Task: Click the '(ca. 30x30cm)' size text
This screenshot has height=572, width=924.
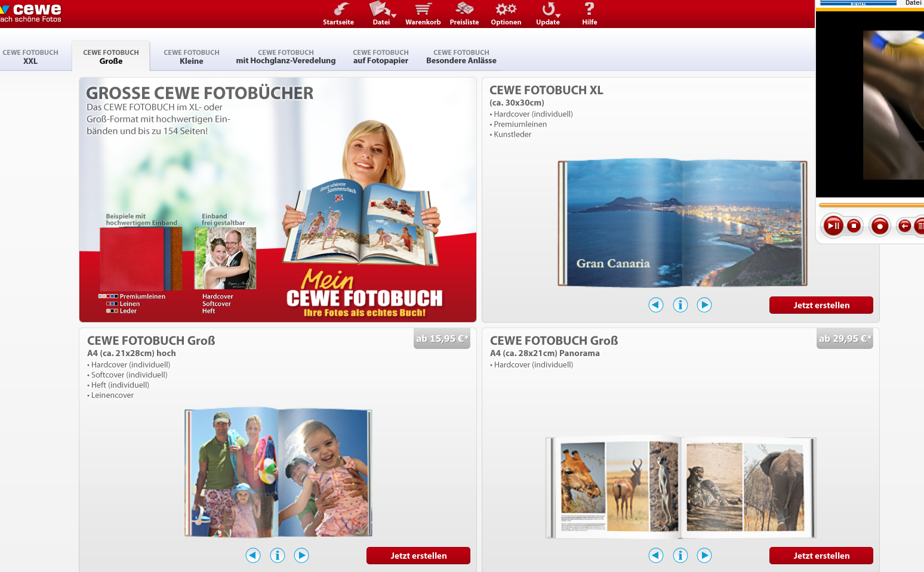Action: coord(517,103)
